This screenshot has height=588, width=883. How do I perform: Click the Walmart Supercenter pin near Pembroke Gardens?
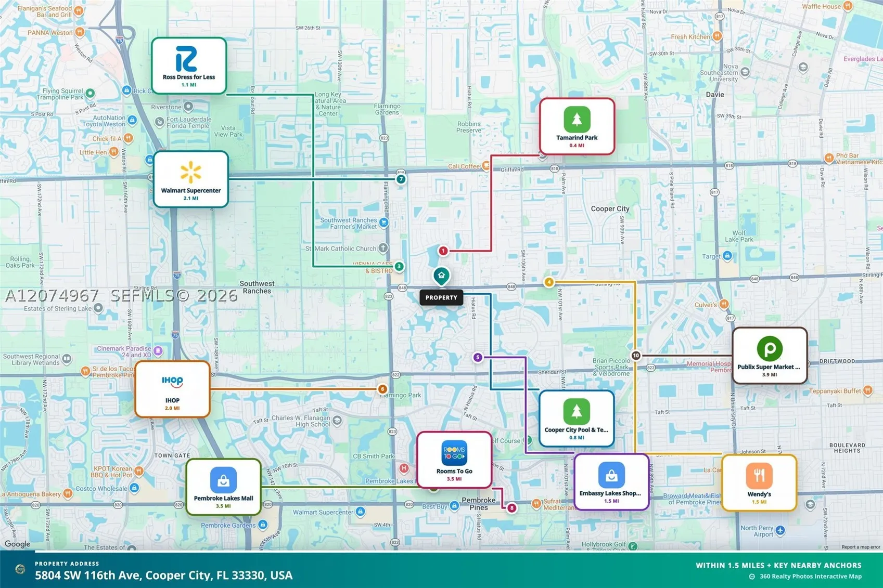(360, 512)
